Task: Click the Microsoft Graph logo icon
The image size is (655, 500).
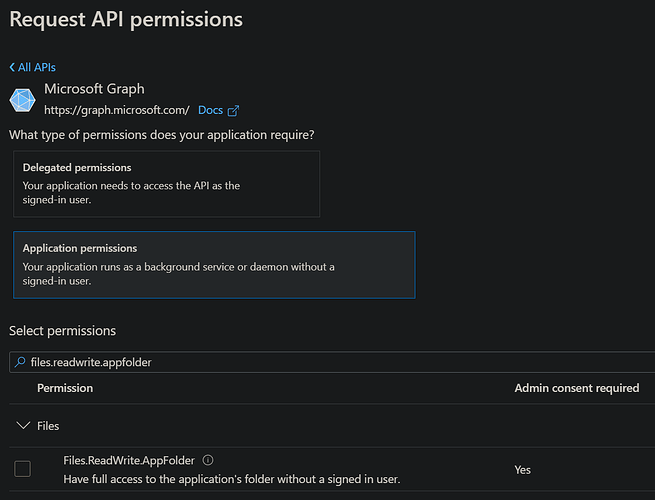Action: 22,100
